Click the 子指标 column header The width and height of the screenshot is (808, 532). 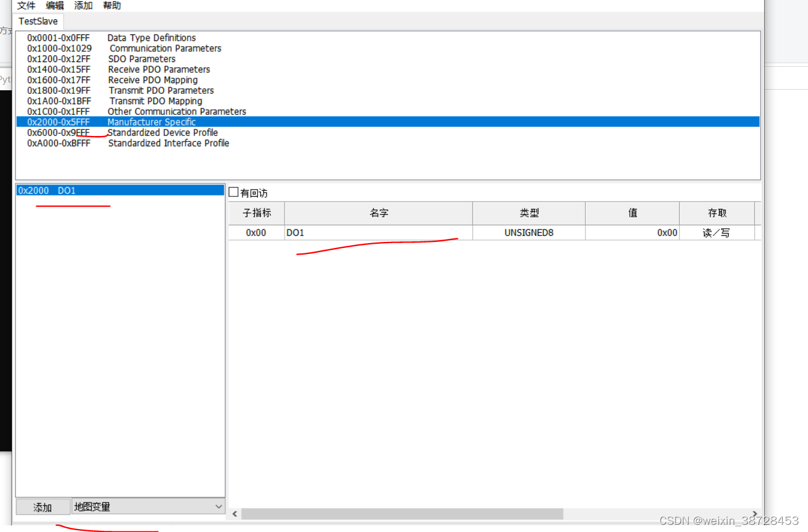point(256,213)
